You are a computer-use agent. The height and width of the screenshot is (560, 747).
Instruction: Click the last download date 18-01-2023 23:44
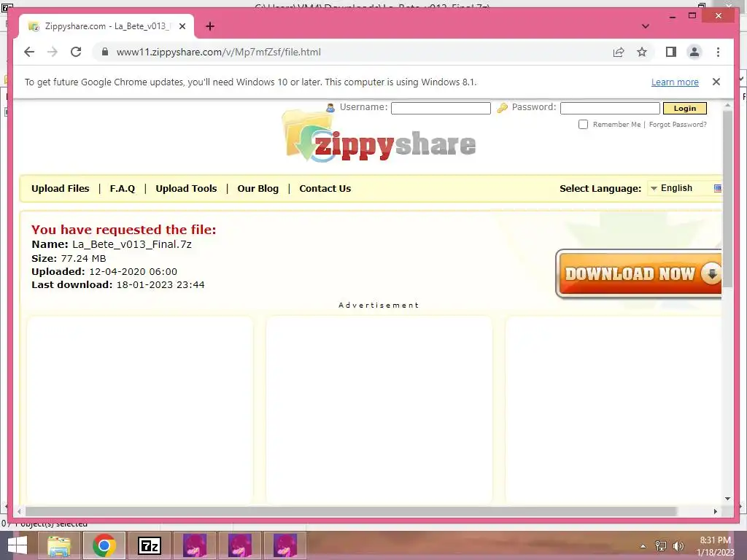tap(160, 285)
